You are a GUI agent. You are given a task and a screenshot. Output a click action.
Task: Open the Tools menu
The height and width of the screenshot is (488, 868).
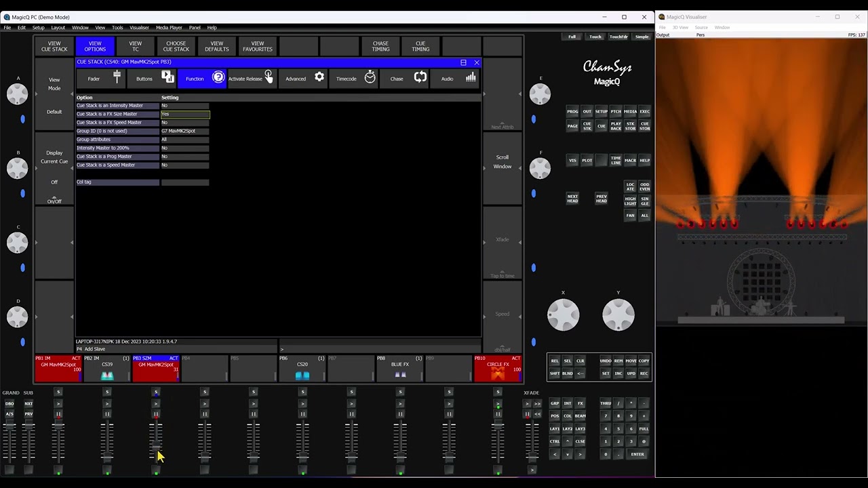tap(117, 28)
